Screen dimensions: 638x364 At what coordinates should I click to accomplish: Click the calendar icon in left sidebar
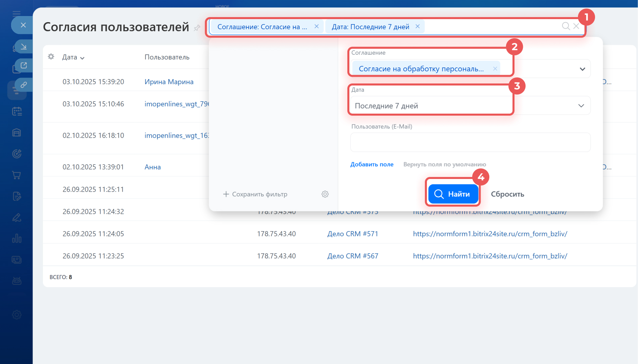(x=16, y=111)
